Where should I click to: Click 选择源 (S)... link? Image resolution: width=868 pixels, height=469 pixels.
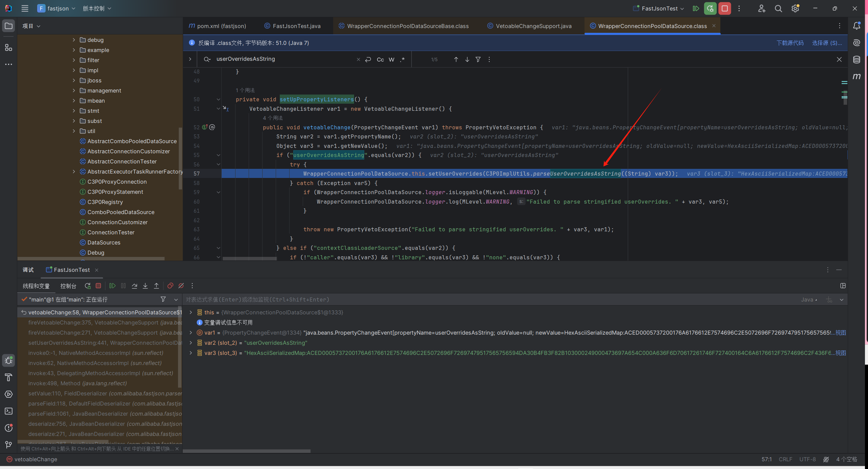pyautogui.click(x=827, y=43)
